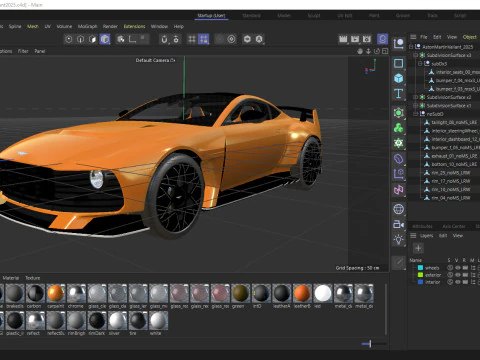Click the material manager vertical scrollbar

coord(386,310)
